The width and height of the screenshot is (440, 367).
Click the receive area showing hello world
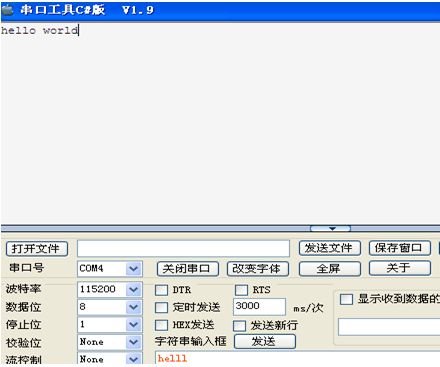[220, 123]
